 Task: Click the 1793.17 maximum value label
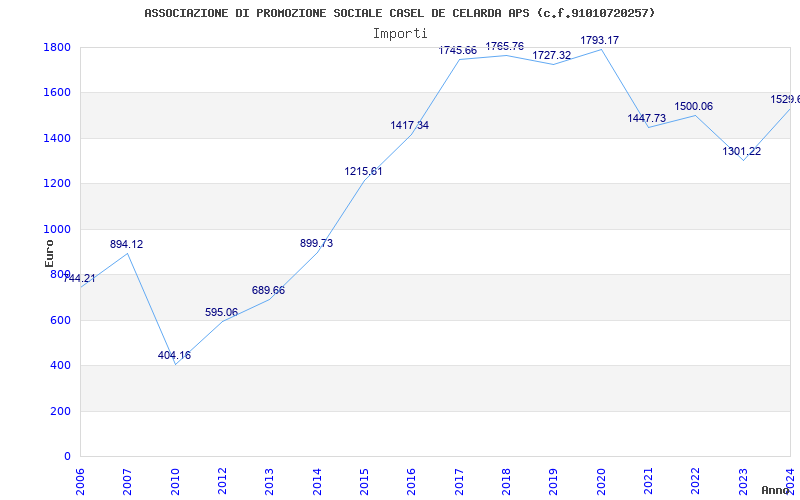(x=599, y=40)
